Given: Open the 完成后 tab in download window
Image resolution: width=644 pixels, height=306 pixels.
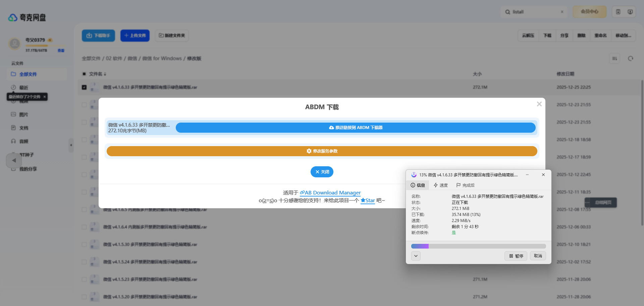Looking at the screenshot, I should click(x=465, y=185).
